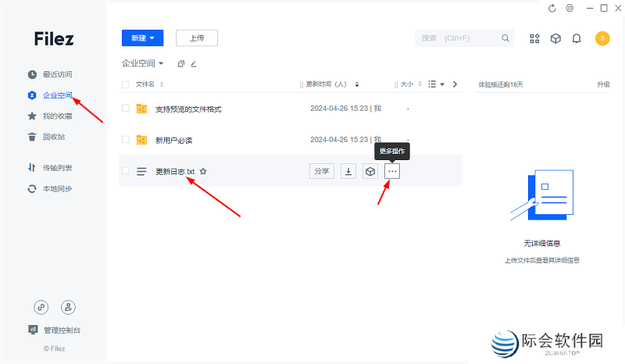Open folder named 新用户必读
This screenshot has height=364, width=625.
[x=173, y=141]
